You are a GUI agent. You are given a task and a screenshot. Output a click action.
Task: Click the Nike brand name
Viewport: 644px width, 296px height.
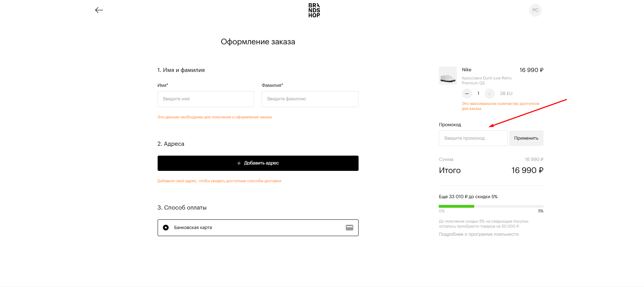pyautogui.click(x=466, y=70)
